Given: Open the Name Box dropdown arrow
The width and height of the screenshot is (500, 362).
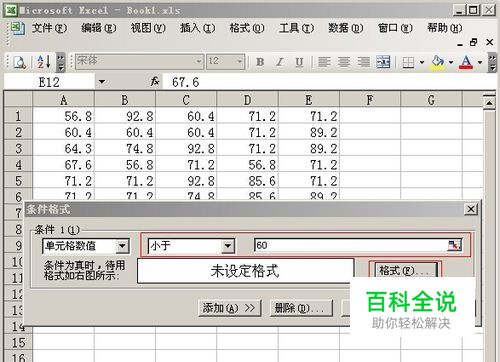Looking at the screenshot, I should 102,81.
